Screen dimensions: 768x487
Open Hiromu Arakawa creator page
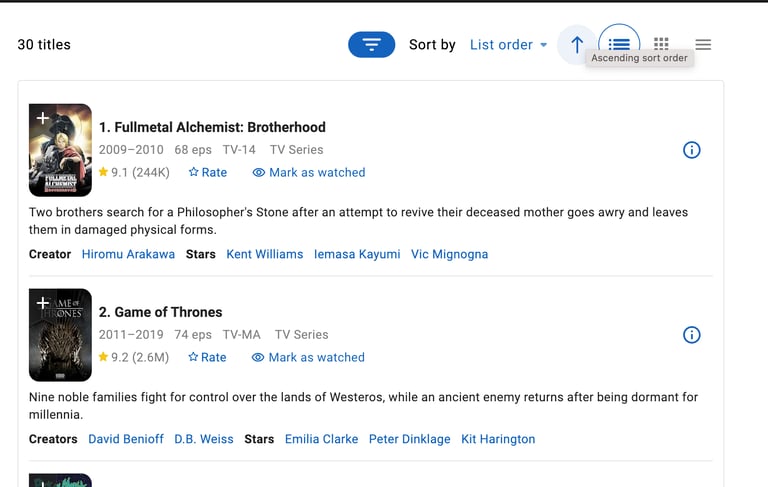click(x=128, y=254)
